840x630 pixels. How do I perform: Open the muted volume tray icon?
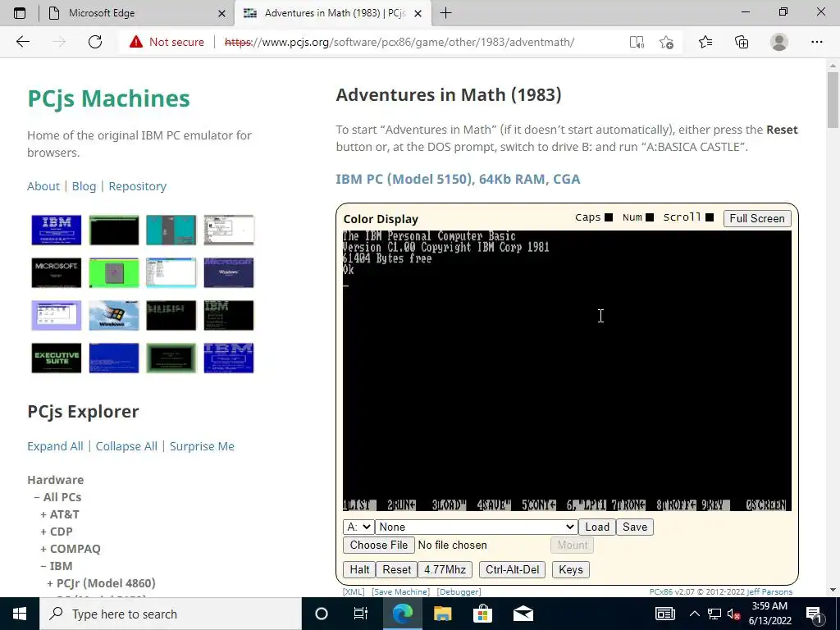(x=734, y=614)
